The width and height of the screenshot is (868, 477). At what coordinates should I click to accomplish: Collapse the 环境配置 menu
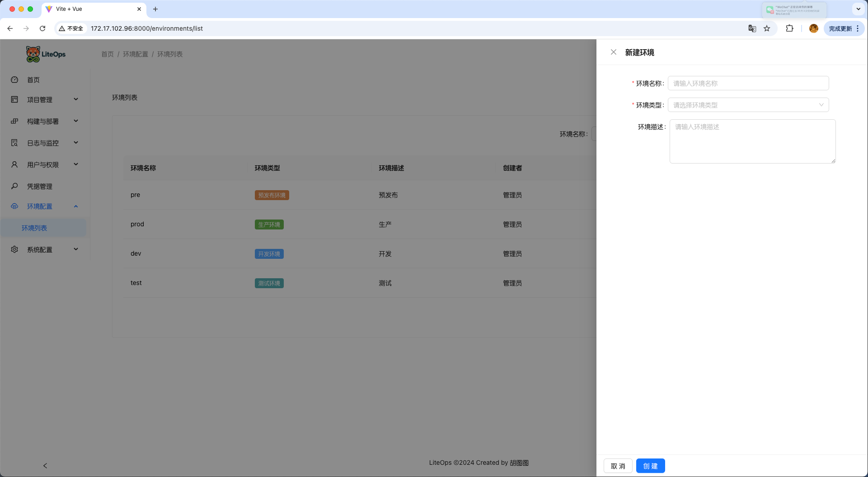(x=45, y=206)
